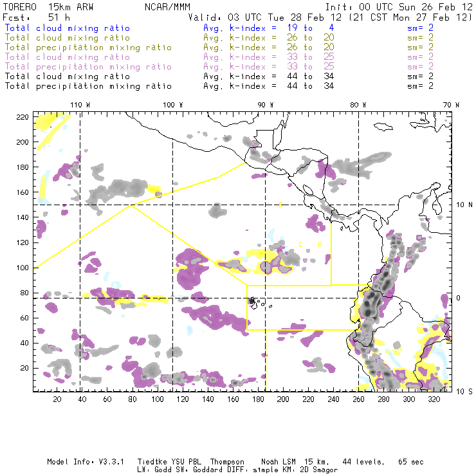The width and height of the screenshot is (476, 476).
Task: Click the 'Noah LSM 15 km' text
Action: (x=295, y=462)
